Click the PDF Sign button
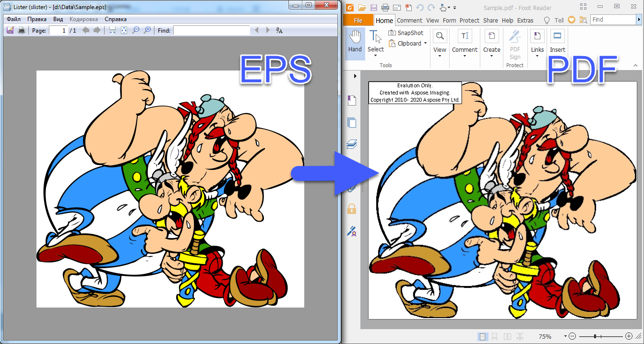 515,44
